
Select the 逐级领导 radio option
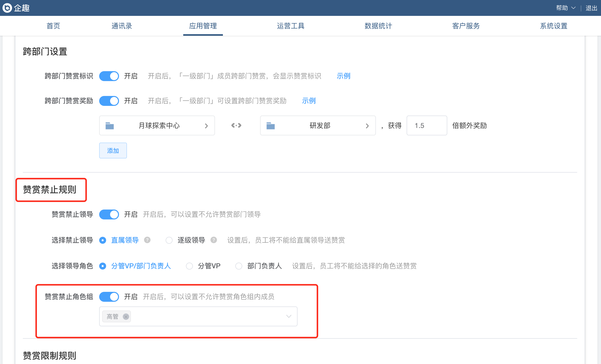click(169, 240)
